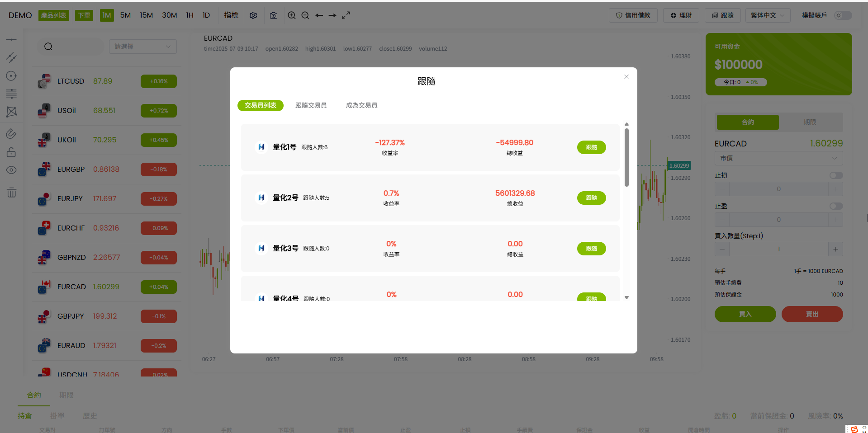Follow trader 量化1号

(591, 147)
